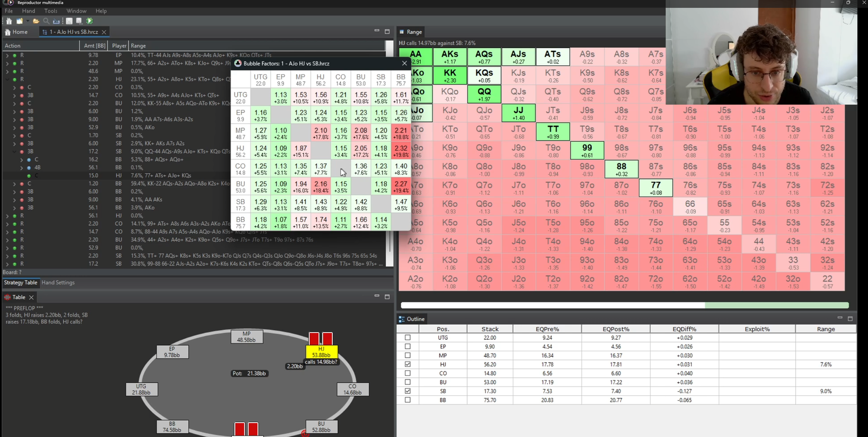
Task: Expand the EP 9.78 raise node
Action: coord(7,55)
